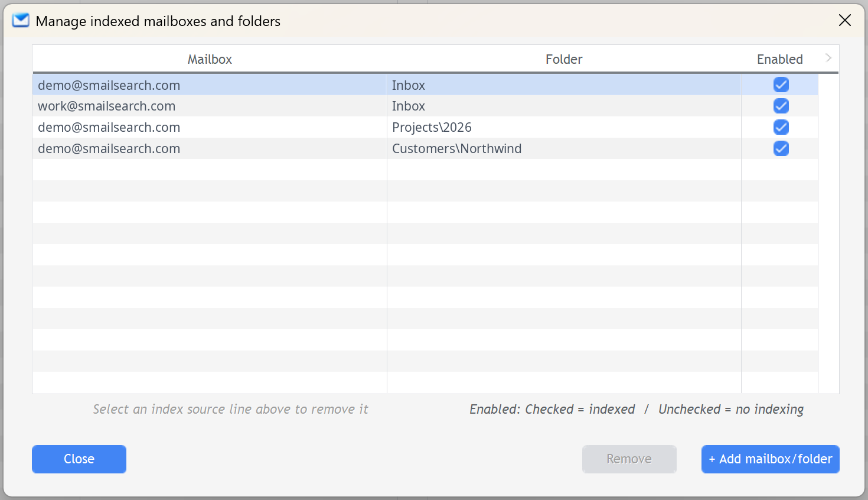The width and height of the screenshot is (868, 500).
Task: Close the dialog with the X button
Action: [845, 21]
